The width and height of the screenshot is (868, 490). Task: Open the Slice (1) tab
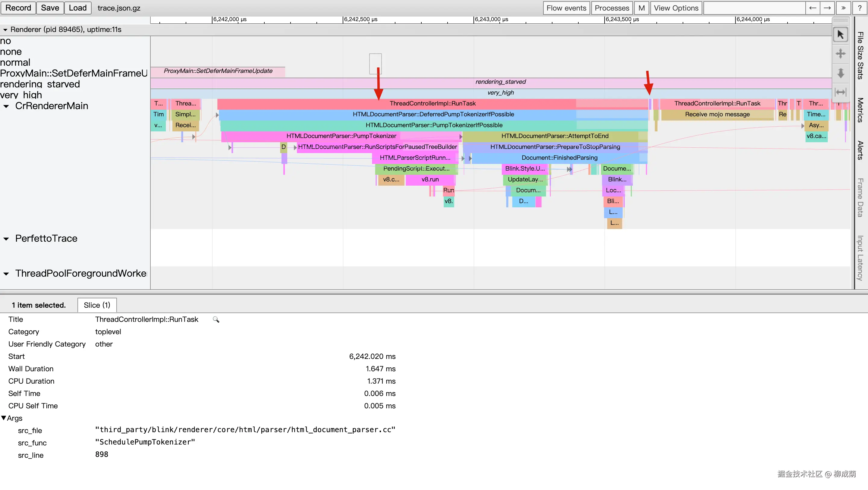97,305
